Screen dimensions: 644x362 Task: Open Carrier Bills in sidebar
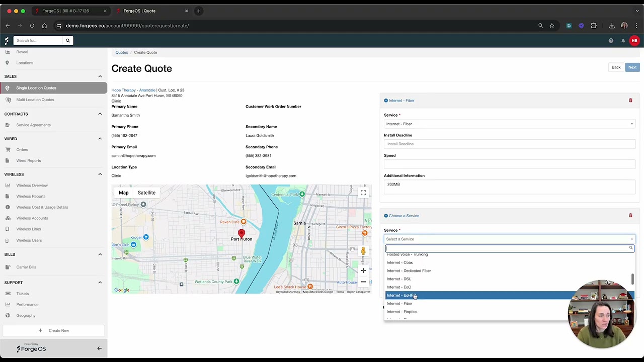[26, 267]
